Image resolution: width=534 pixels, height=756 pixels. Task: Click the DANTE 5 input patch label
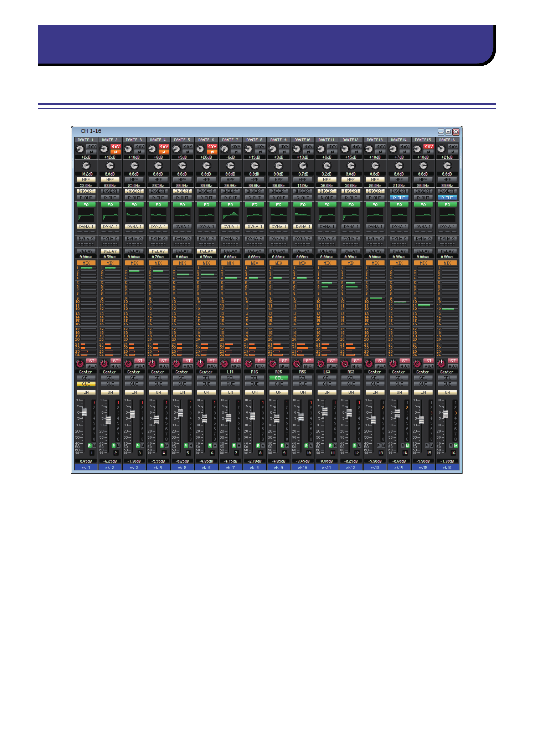(182, 140)
